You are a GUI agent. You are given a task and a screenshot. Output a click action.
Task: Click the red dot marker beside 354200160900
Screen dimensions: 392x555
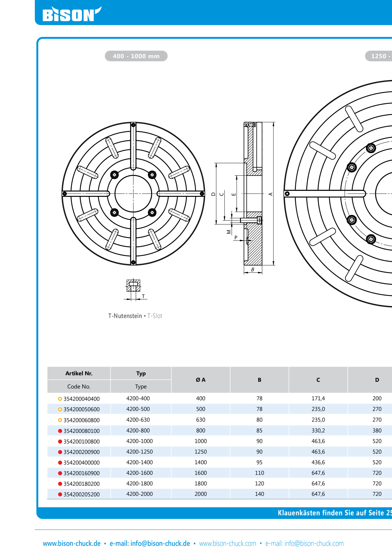click(60, 473)
